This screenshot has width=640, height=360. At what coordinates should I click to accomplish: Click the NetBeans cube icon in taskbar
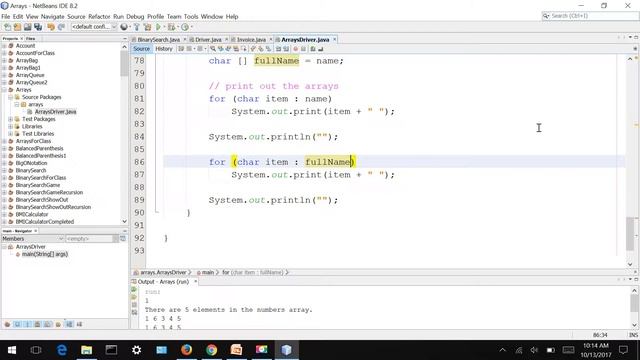click(x=286, y=350)
